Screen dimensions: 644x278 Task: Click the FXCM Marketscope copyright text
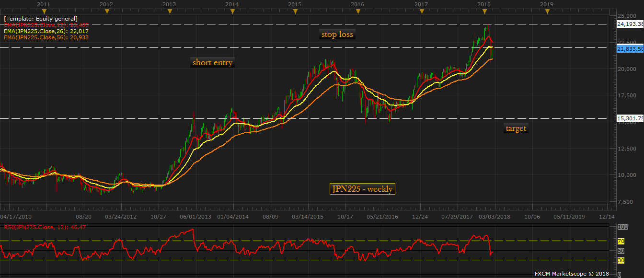point(573,274)
